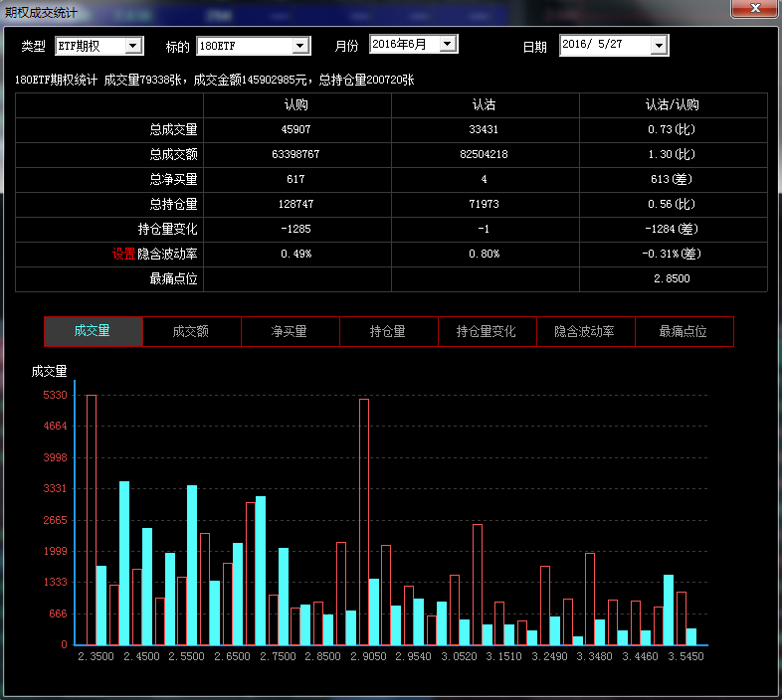Open the 最痛点位 tab
Viewport: 782px width, 700px height.
[684, 331]
